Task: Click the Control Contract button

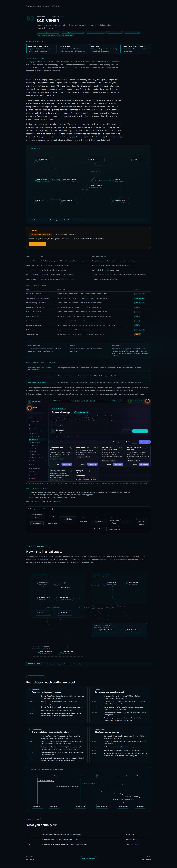Action: coord(140,431)
